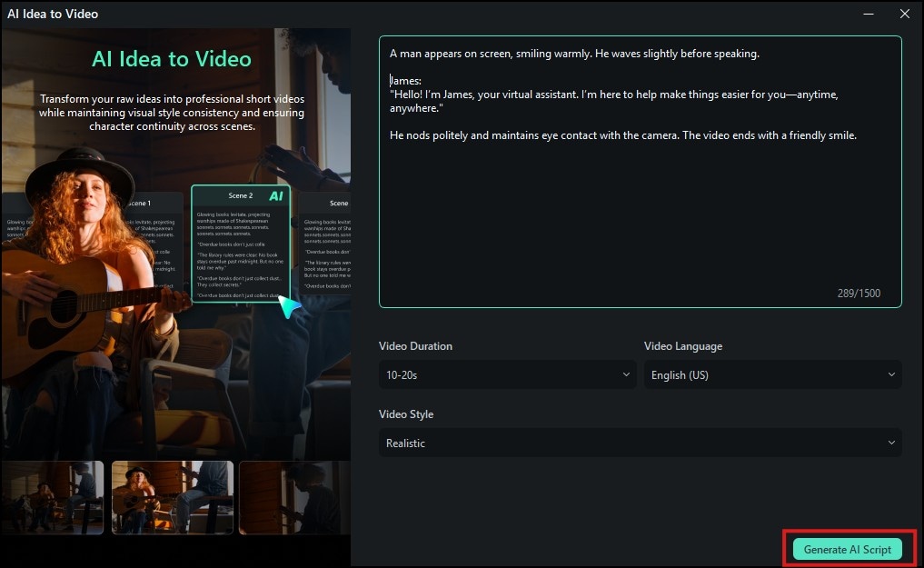924x568 pixels.
Task: Click the Generate AI Script button
Action: 848,549
